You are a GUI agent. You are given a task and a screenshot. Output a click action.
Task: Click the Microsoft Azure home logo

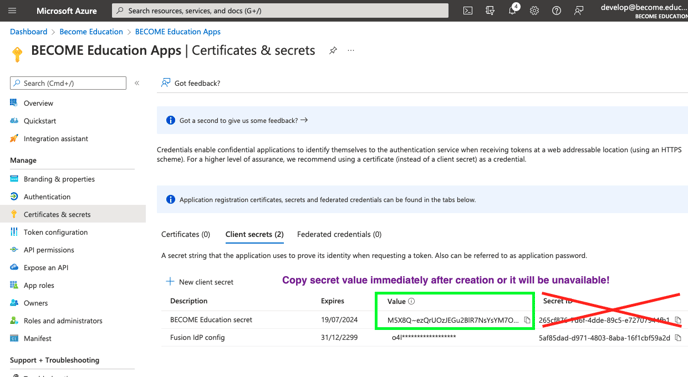click(x=66, y=11)
